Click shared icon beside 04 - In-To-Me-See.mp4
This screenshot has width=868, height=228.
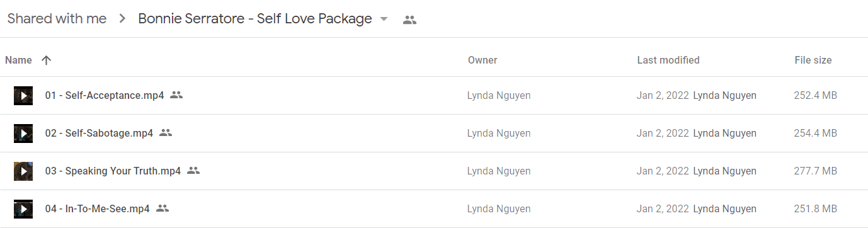(163, 208)
